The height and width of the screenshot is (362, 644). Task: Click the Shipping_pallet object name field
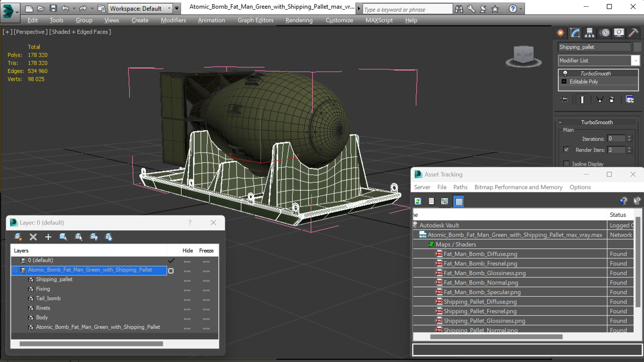[594, 47]
